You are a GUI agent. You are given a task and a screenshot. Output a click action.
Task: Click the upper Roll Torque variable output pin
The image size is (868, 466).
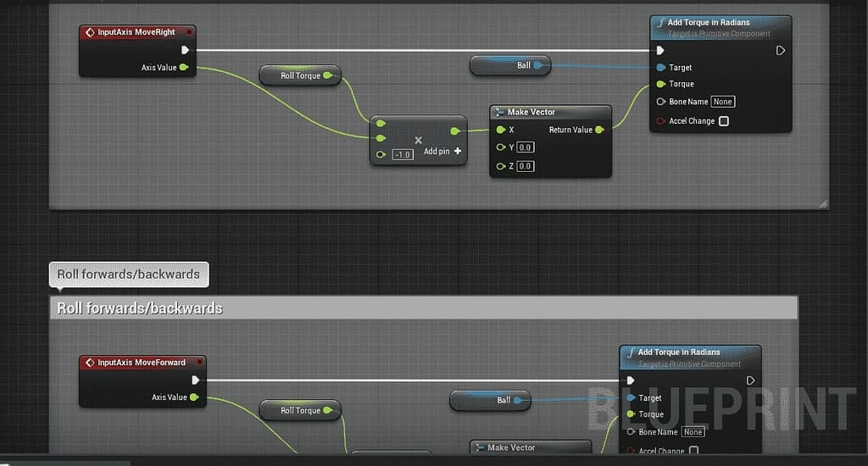pyautogui.click(x=328, y=75)
